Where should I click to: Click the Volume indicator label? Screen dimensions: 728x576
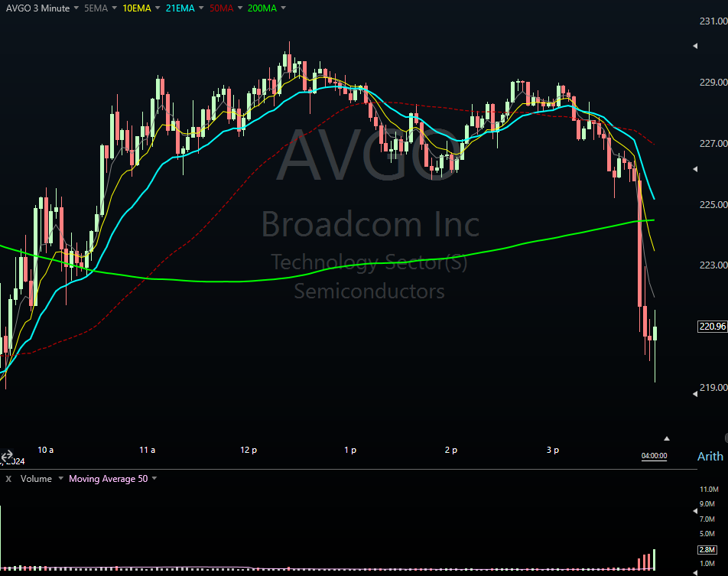pos(36,479)
